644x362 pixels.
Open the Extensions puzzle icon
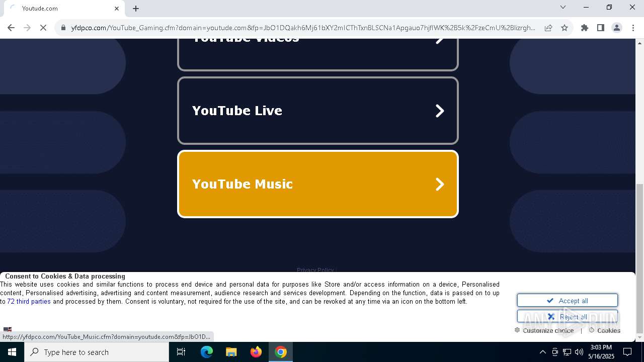point(585,28)
